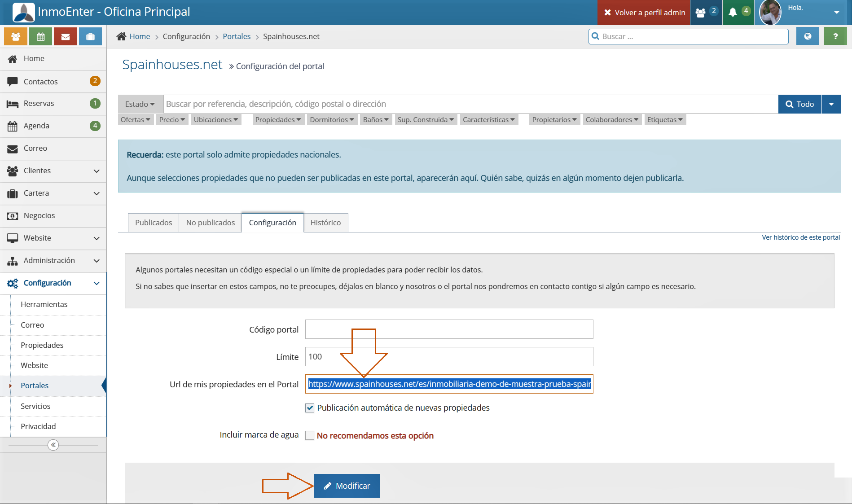Screen dimensions: 852x504
Task: Click the Todo search button
Action: [800, 104]
